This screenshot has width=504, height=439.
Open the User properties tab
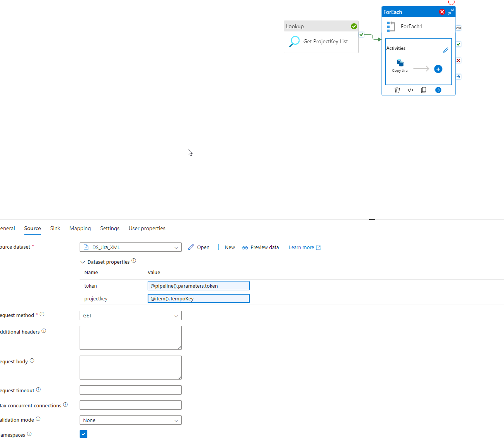147,228
